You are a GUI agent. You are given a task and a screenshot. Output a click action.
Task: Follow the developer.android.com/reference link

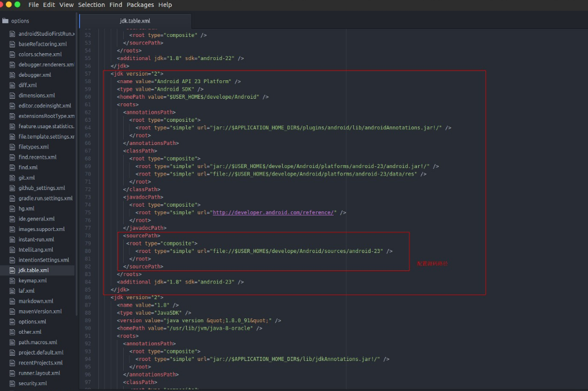click(274, 213)
